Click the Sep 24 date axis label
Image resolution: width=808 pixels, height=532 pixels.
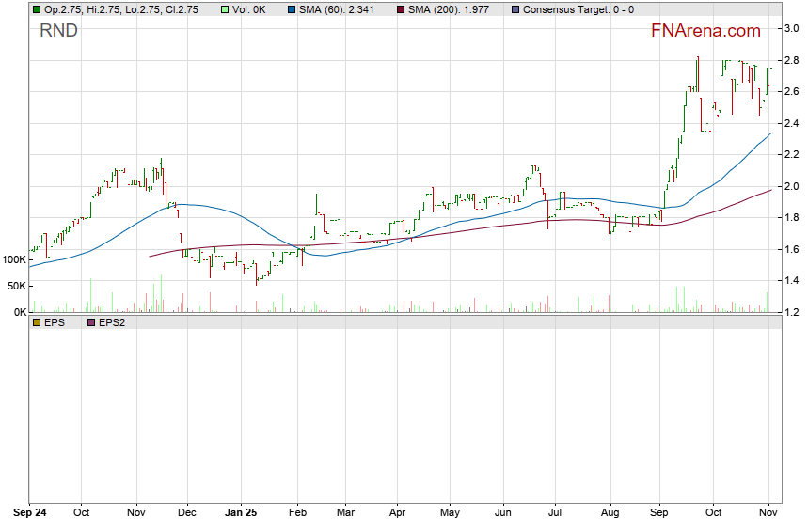click(x=30, y=514)
